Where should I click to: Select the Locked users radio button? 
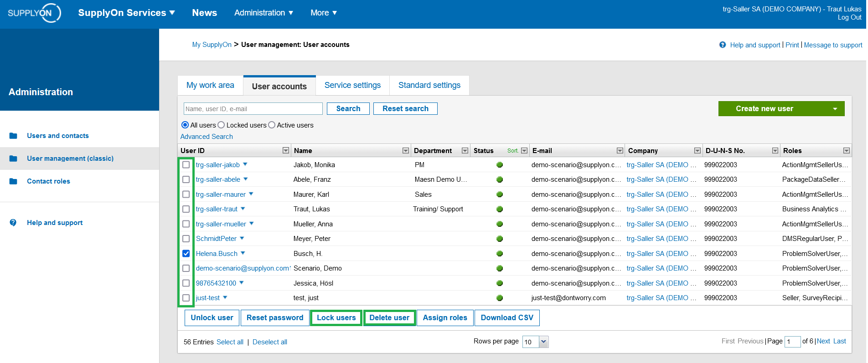(221, 125)
